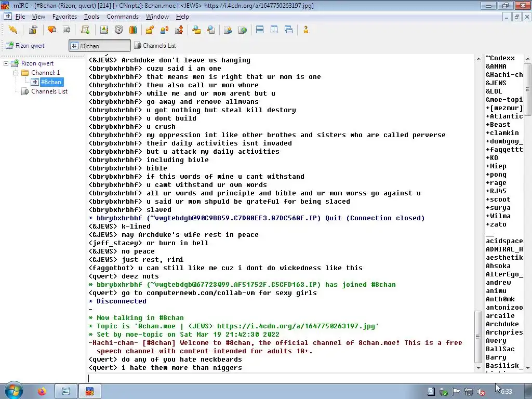Click the DCC Chat toolbar icon
The image size is (532, 399).
pos(165,30)
